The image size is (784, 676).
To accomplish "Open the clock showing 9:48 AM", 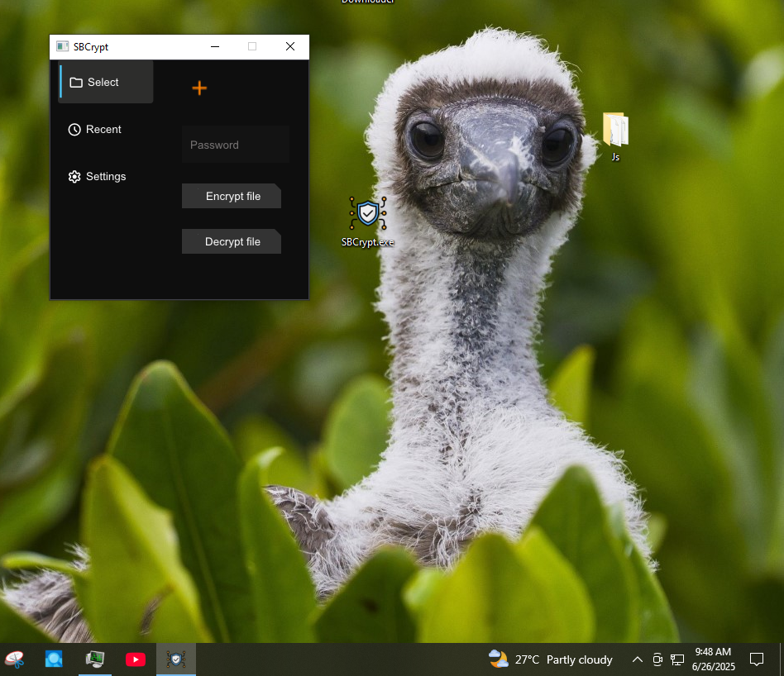I will point(713,659).
